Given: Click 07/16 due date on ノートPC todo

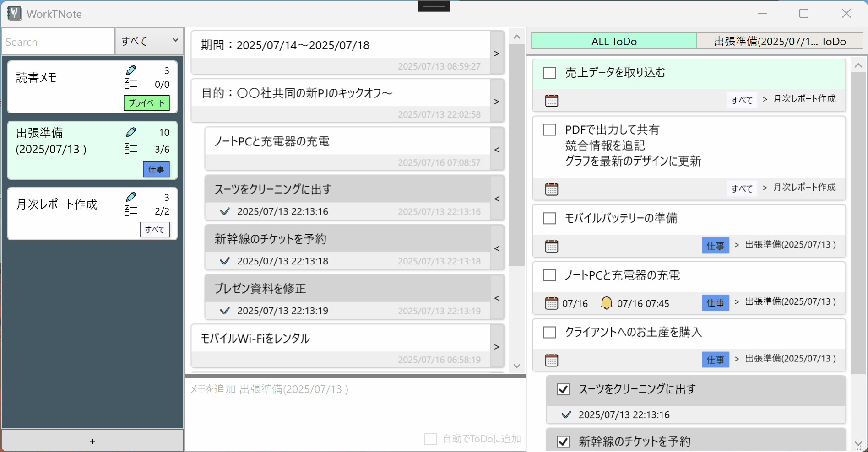Looking at the screenshot, I should (575, 303).
